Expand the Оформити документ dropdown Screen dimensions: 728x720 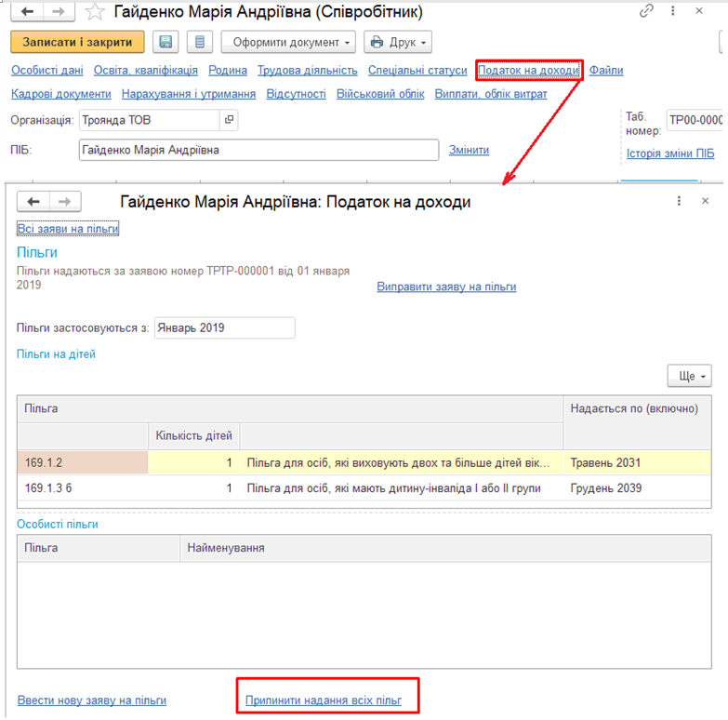[292, 43]
